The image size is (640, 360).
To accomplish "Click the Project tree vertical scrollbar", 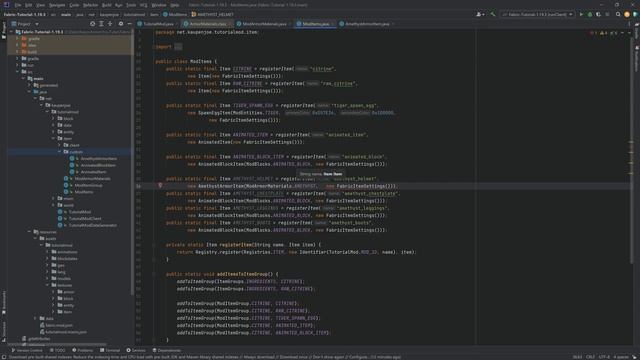I will [132, 163].
